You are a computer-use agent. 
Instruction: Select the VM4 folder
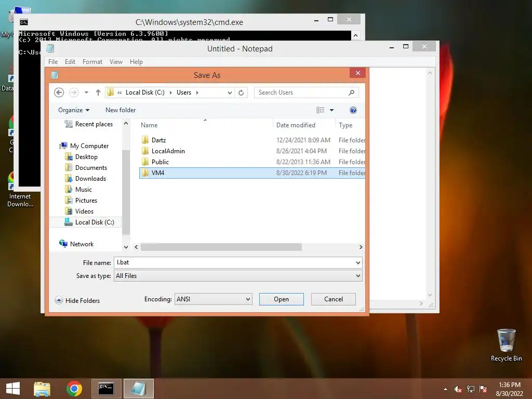click(x=252, y=172)
